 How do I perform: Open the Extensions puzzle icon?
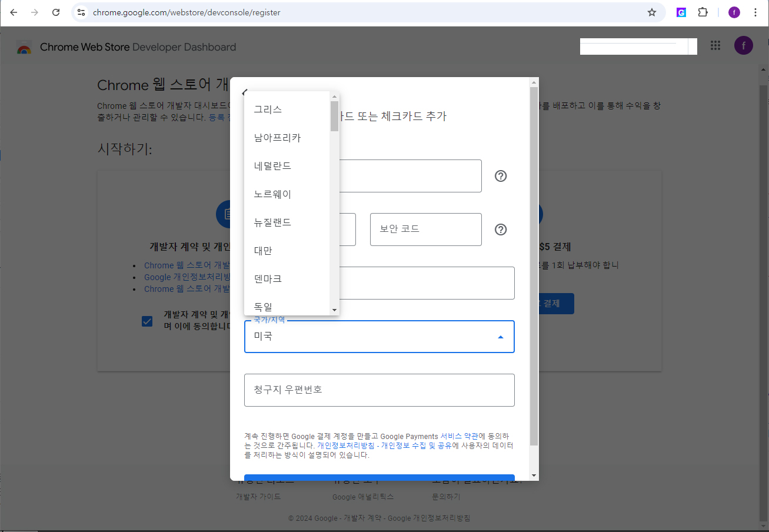coord(703,12)
